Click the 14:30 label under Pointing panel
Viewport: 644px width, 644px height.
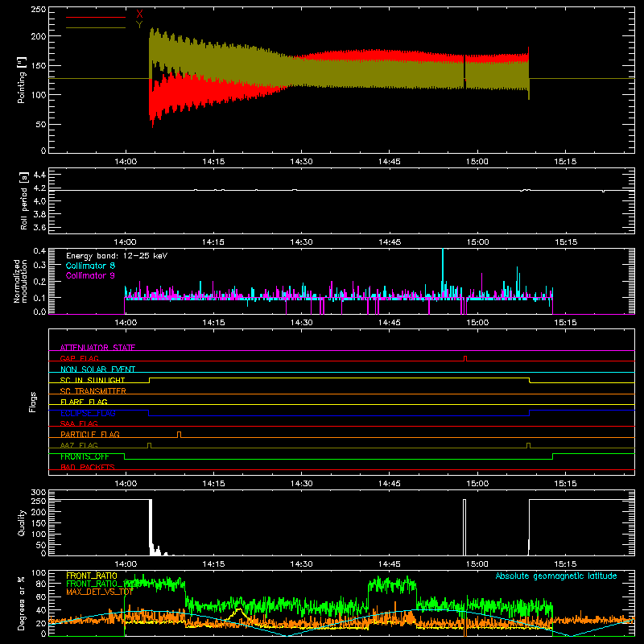point(301,162)
